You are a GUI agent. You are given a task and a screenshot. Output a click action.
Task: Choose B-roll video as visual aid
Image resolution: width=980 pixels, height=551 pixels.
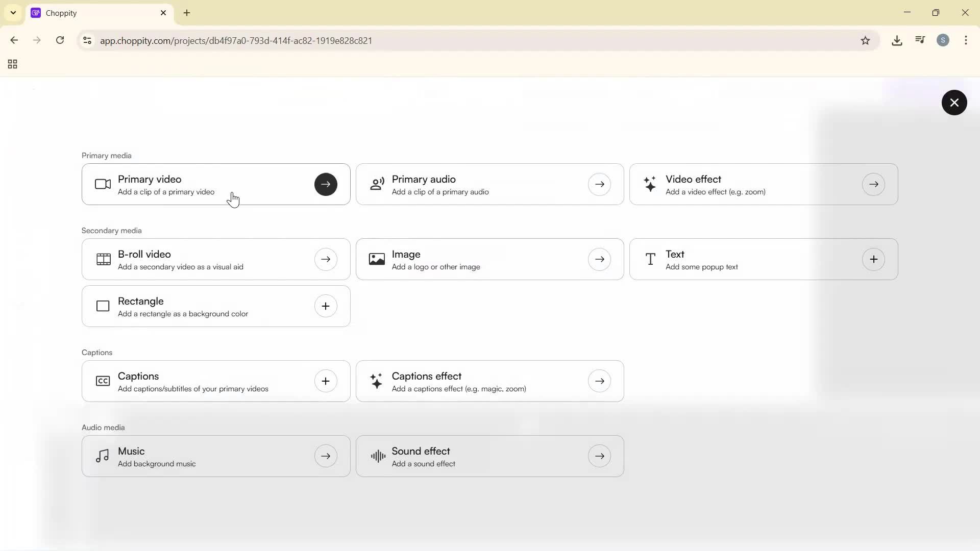[215, 259]
